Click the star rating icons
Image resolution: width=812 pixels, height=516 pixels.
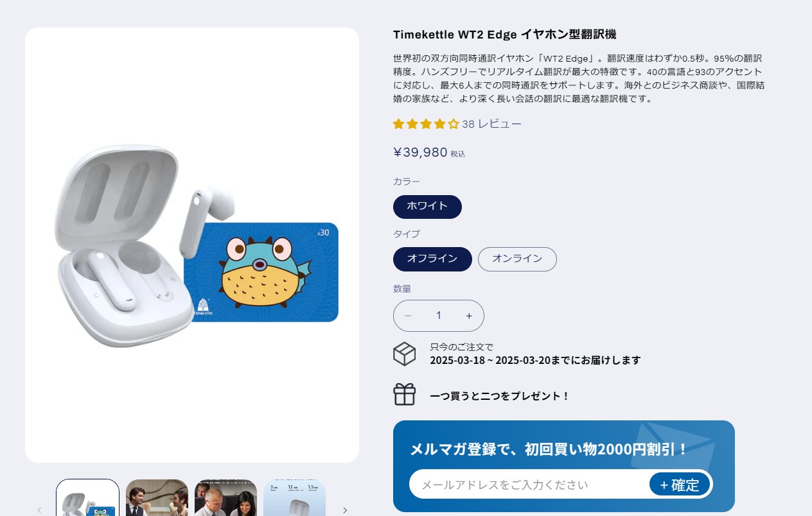point(426,124)
